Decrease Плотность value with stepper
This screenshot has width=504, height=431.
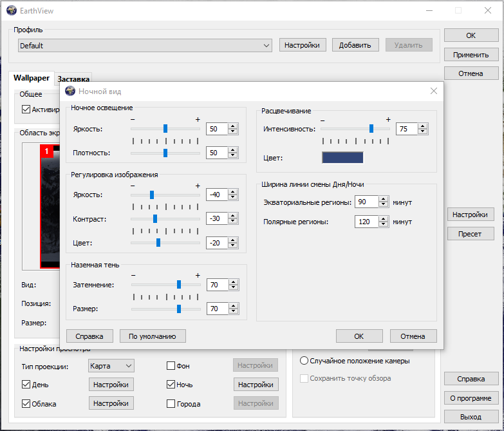coord(233,155)
